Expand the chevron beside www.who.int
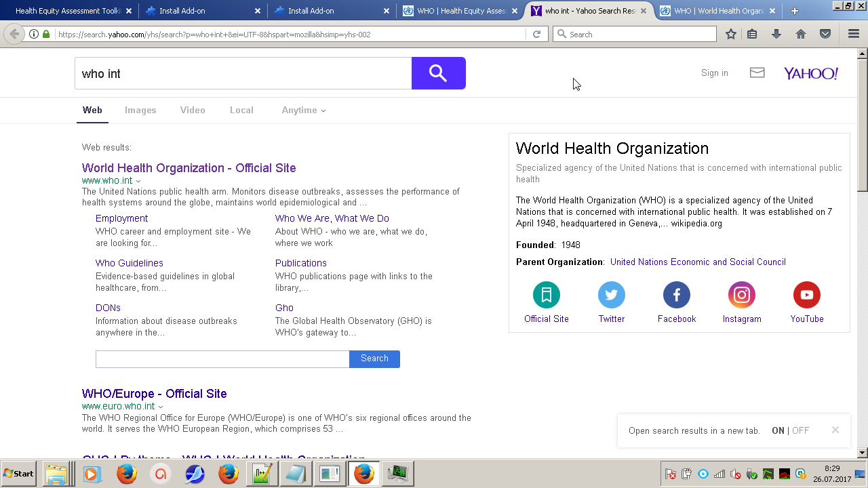Screen dimensions: 868x488 coord(138,181)
